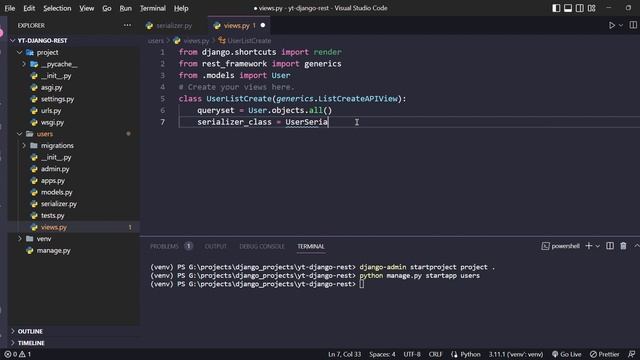Viewport: 640px width, 360px height.
Task: Change end of line CRLF
Action: pyautogui.click(x=435, y=354)
